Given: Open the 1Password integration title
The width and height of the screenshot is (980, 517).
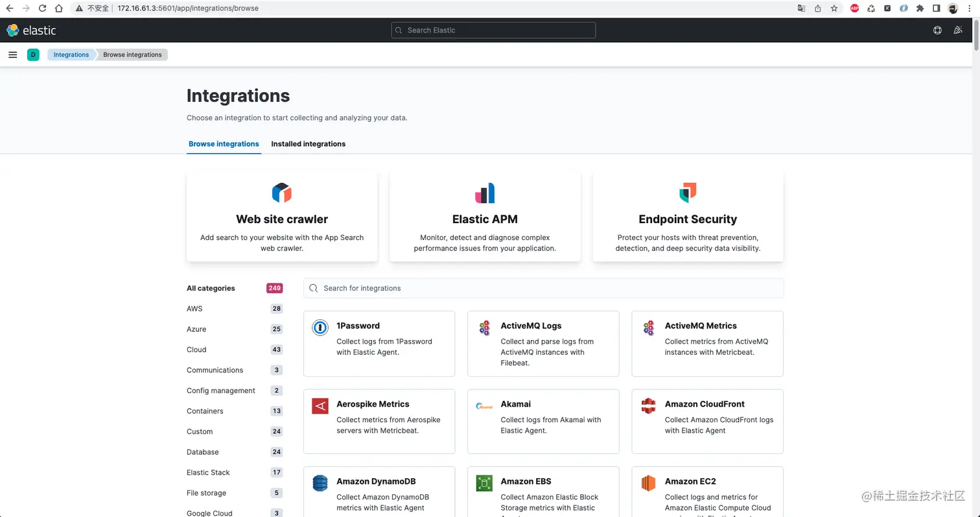Looking at the screenshot, I should tap(358, 326).
